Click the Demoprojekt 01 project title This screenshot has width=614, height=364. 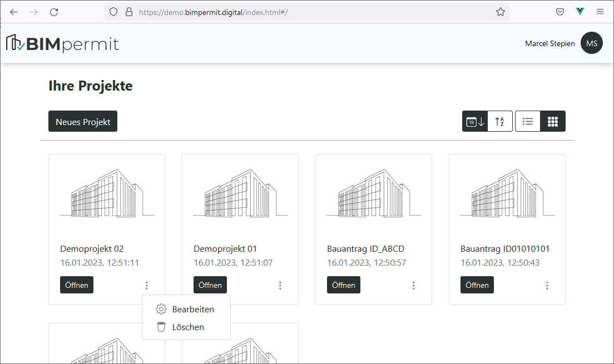click(x=225, y=249)
